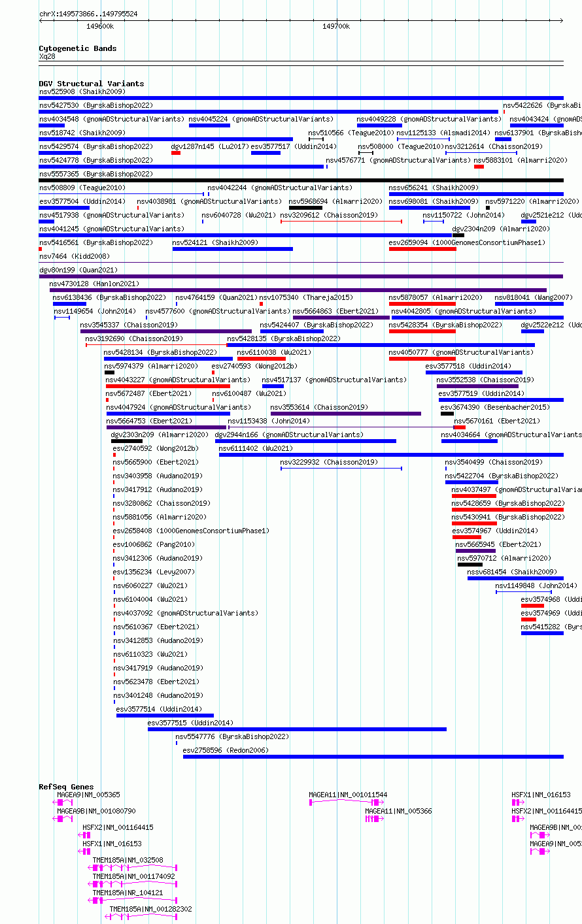Open variant nsv3540499 (Chaisson2019)
The height and width of the screenshot is (924, 582).
[494, 462]
